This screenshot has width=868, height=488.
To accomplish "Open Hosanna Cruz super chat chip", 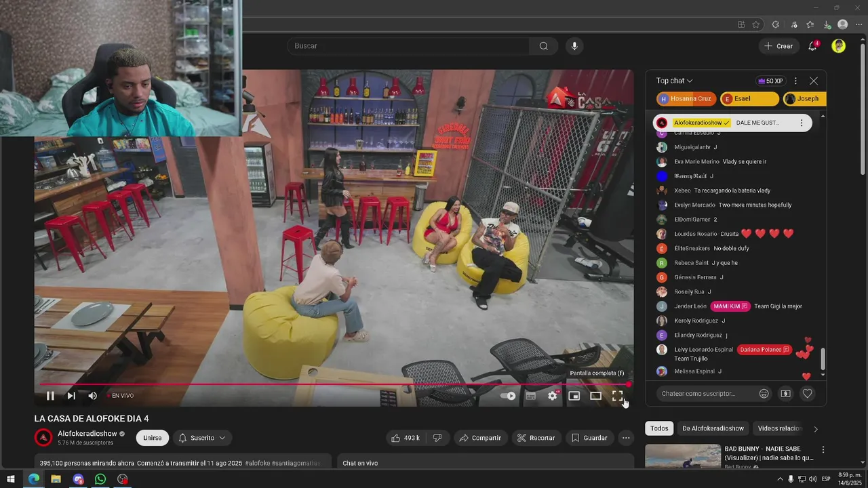I will point(686,99).
